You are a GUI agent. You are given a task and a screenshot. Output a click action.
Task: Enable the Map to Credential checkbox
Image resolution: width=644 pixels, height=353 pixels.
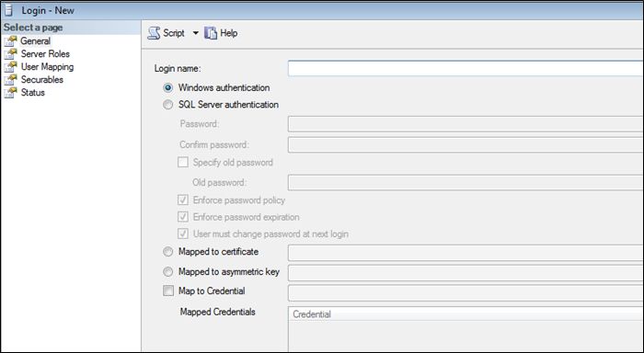[x=168, y=290]
